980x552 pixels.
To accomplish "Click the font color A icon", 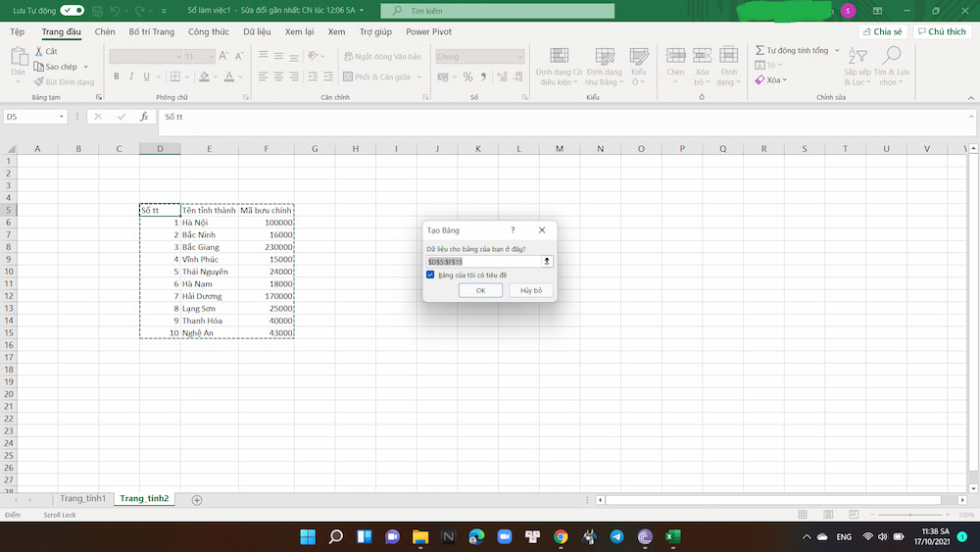I will click(x=228, y=76).
